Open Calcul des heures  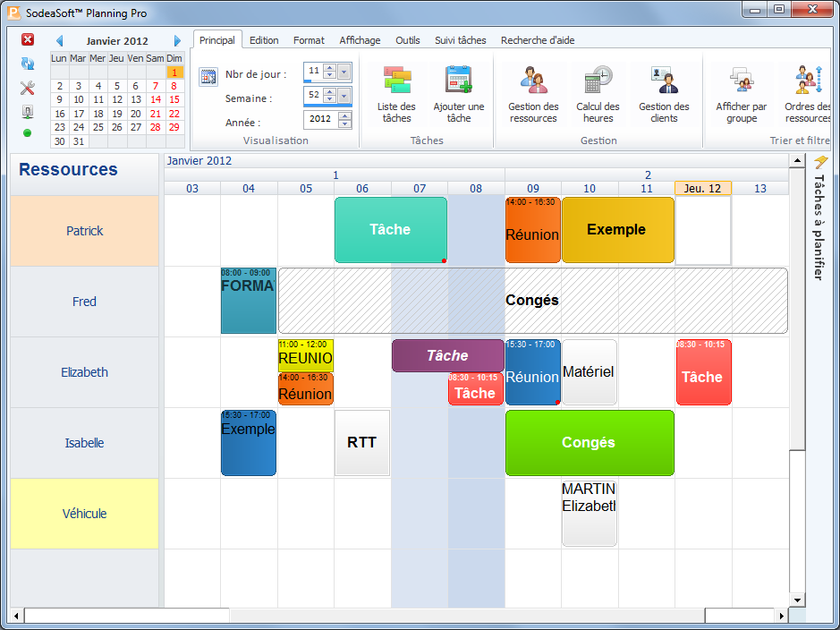click(598, 95)
